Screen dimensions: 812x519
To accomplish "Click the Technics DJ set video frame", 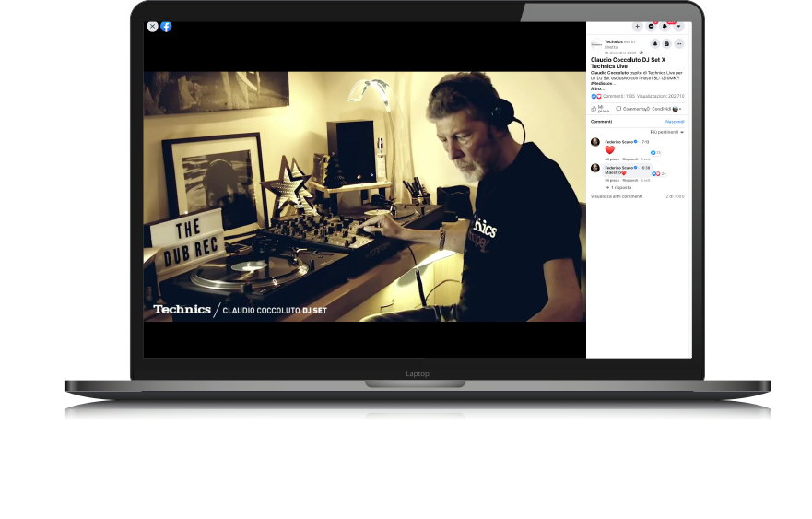I will point(365,196).
